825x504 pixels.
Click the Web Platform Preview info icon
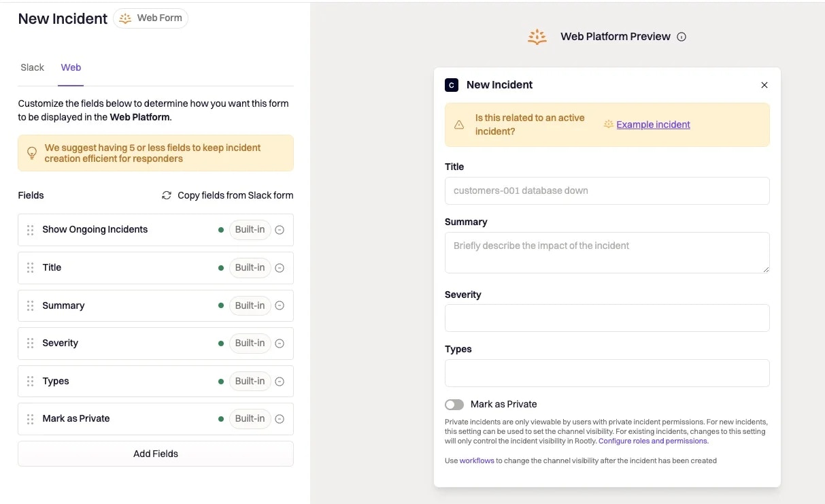pos(681,37)
